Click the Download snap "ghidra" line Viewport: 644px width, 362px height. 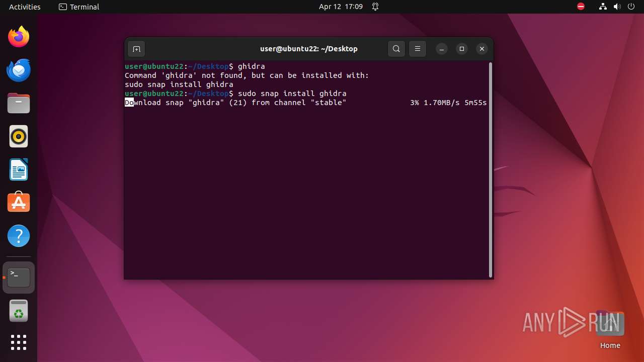tap(235, 103)
